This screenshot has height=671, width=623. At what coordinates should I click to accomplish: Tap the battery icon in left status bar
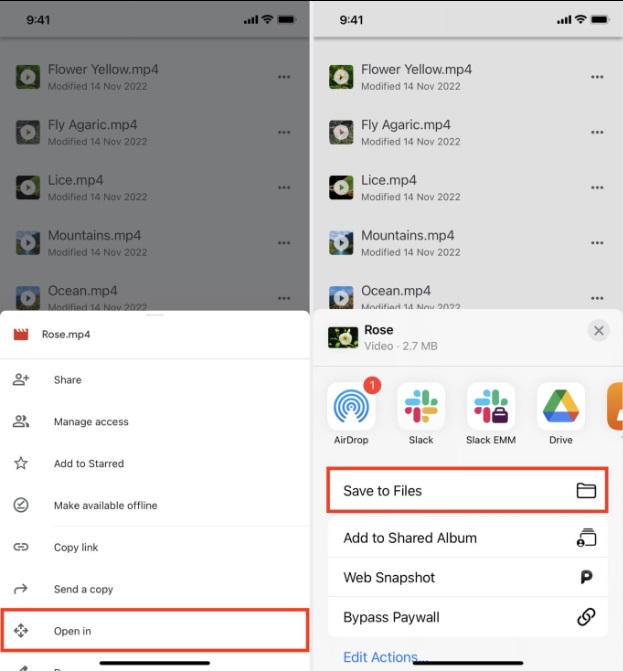click(x=286, y=20)
